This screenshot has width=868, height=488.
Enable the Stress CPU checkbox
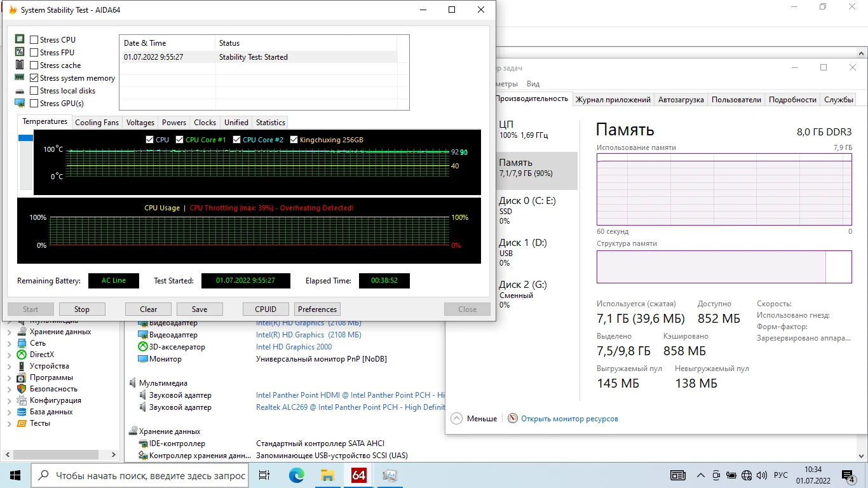pyautogui.click(x=34, y=40)
